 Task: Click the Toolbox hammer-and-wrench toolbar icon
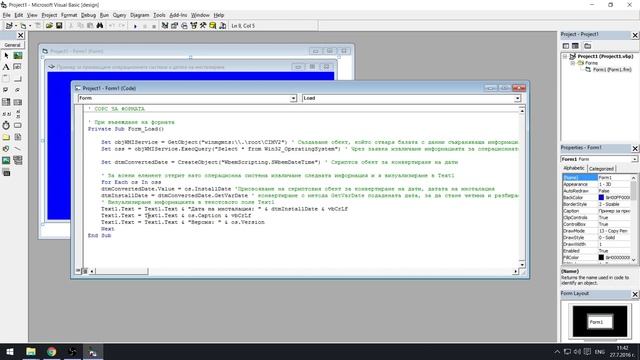point(203,26)
